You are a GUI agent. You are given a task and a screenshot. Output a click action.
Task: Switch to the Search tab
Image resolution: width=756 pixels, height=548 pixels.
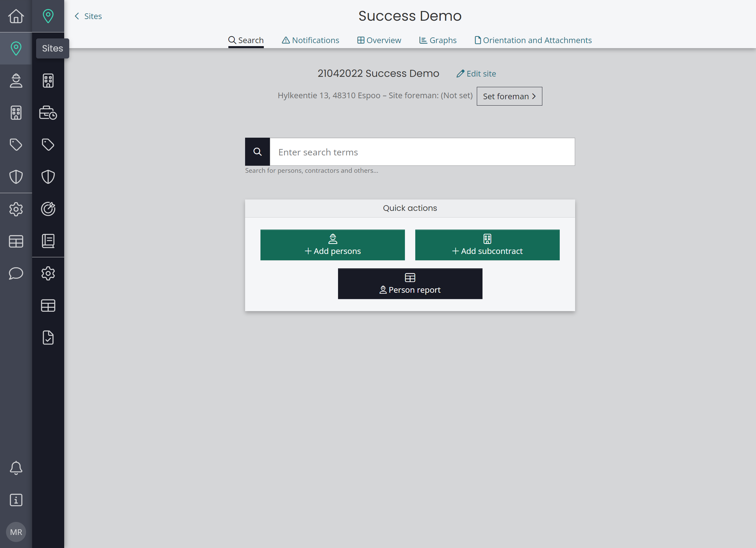[x=246, y=40]
